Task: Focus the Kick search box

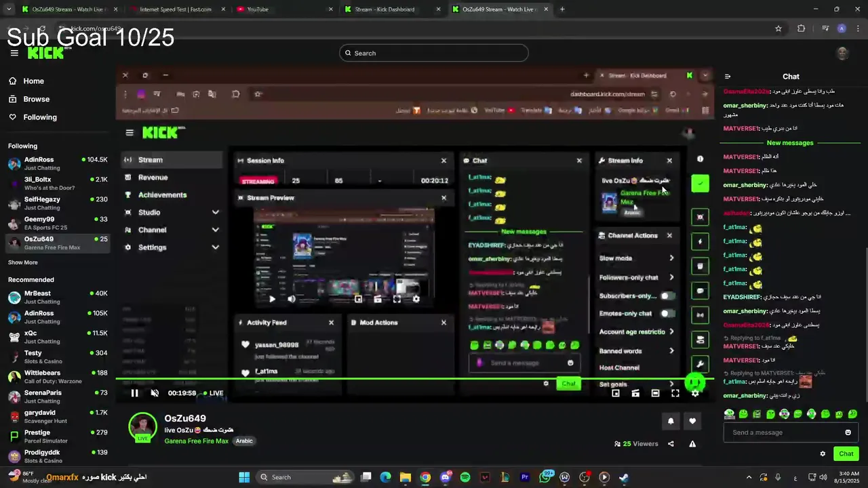Action: tap(434, 53)
